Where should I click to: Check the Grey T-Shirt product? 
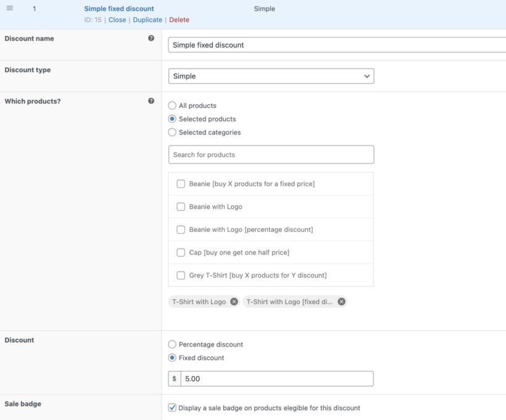pyautogui.click(x=181, y=275)
